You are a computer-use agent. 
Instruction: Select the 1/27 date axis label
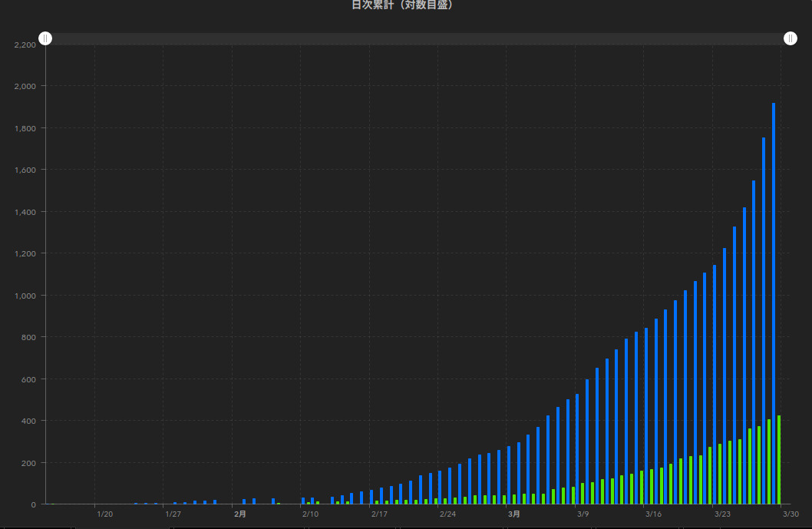173,514
